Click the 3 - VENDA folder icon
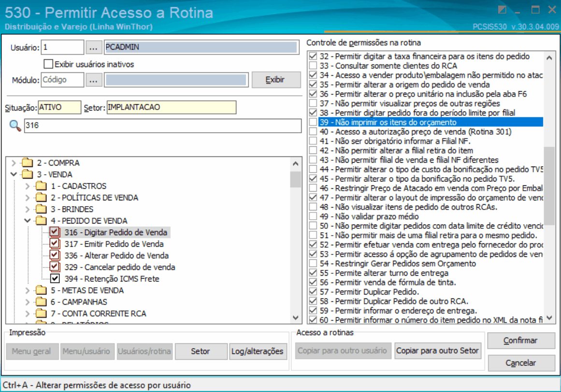Screen dimensions: 561x392 (27, 174)
